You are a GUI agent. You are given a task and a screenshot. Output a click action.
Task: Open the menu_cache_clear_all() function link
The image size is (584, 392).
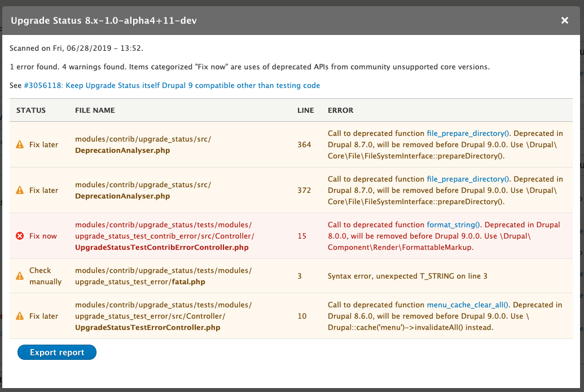point(467,305)
